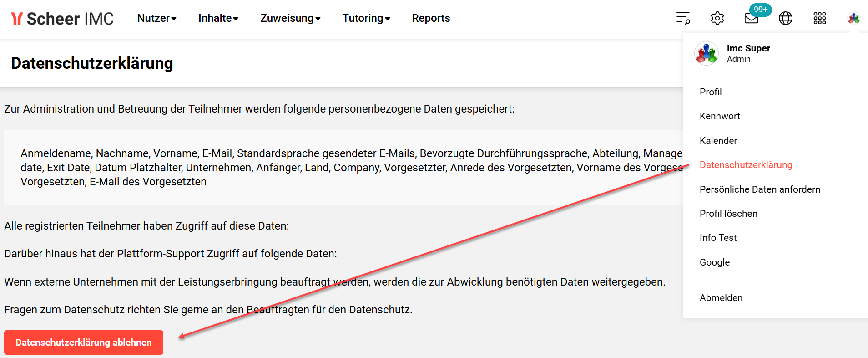Open the mail inbox envelope icon
This screenshot has height=358, width=868.
pos(752,18)
